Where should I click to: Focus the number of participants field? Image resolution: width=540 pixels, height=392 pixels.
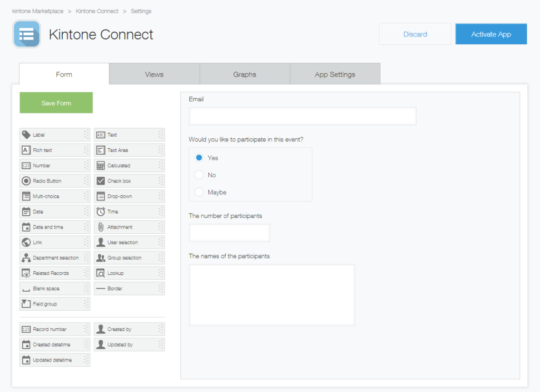[x=229, y=233]
